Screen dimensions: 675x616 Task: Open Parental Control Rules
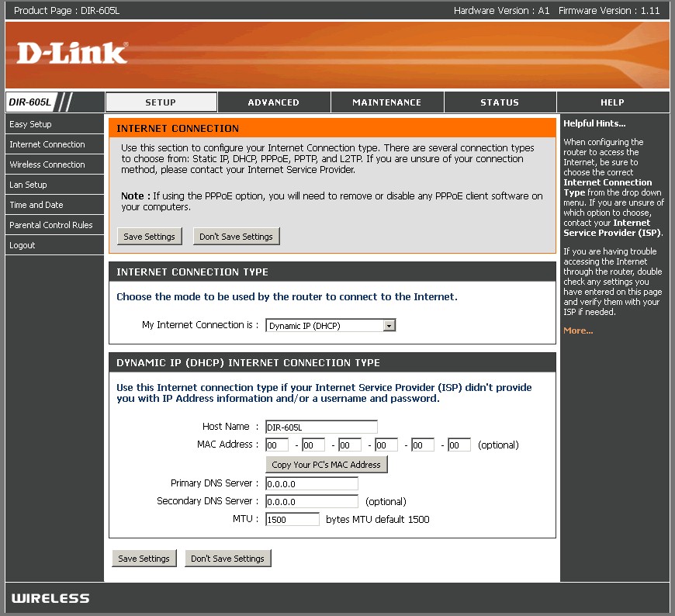(54, 225)
